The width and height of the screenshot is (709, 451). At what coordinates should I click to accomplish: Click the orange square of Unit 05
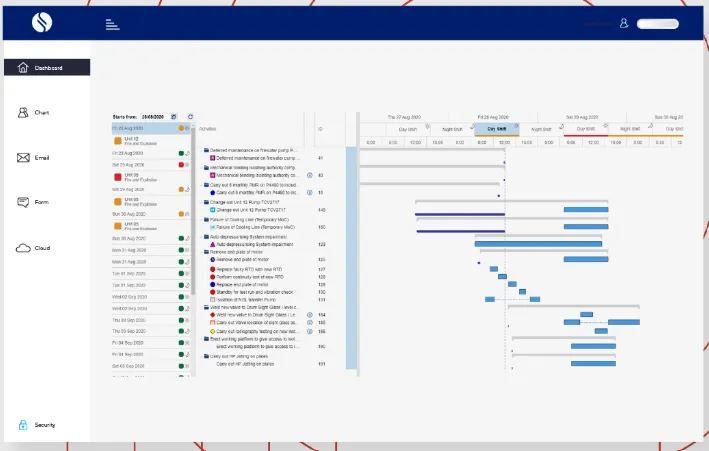coord(118,226)
